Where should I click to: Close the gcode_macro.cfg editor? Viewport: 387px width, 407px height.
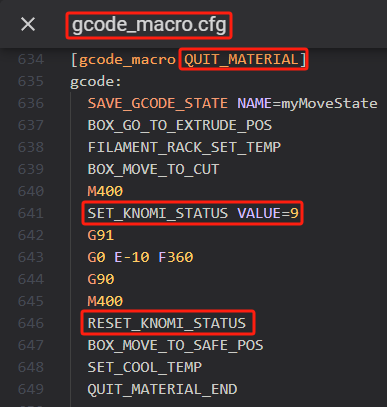28,24
